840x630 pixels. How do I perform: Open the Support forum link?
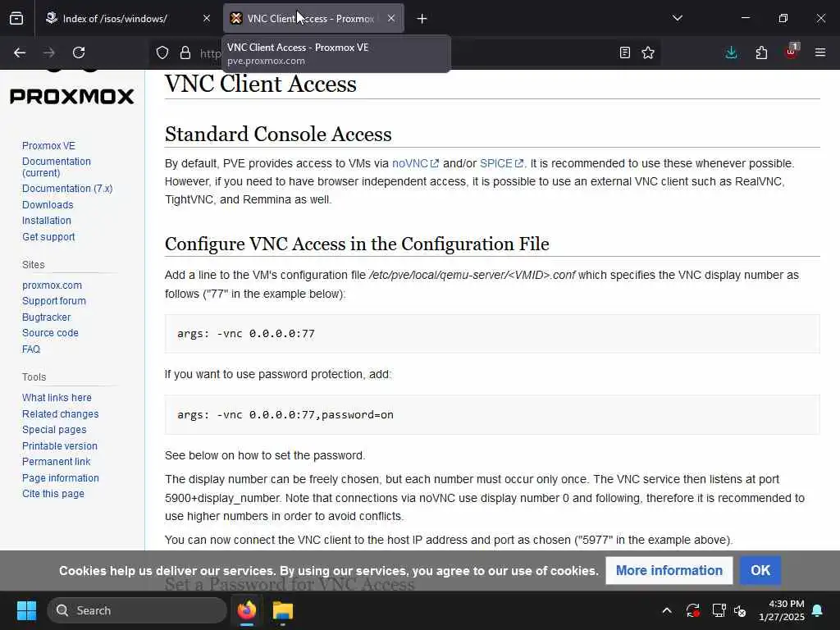(54, 300)
